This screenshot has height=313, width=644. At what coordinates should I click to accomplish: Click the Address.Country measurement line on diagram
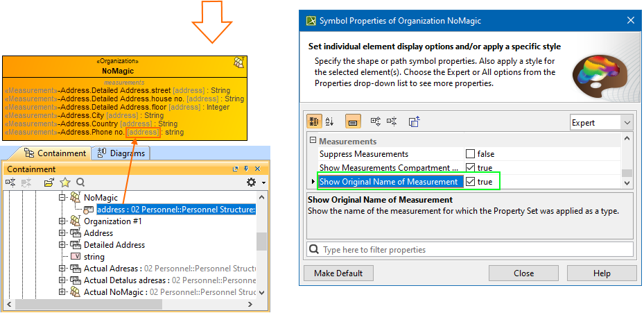tap(91, 124)
